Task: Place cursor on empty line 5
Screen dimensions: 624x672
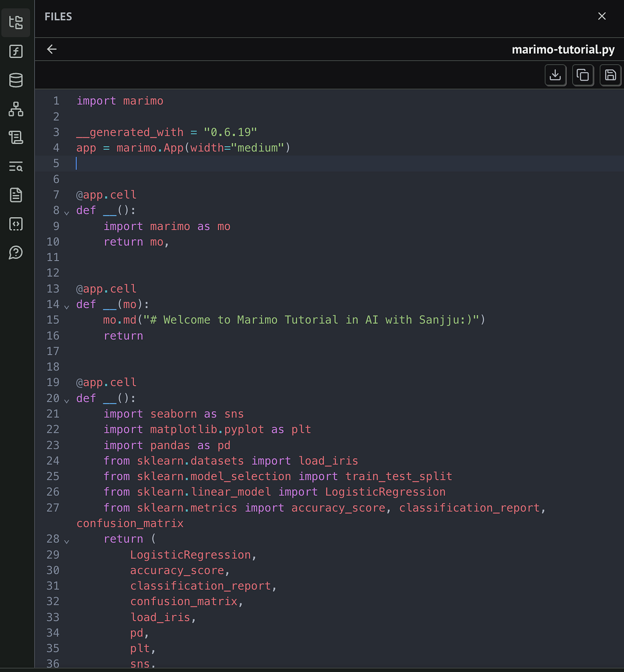Action: coord(329,164)
